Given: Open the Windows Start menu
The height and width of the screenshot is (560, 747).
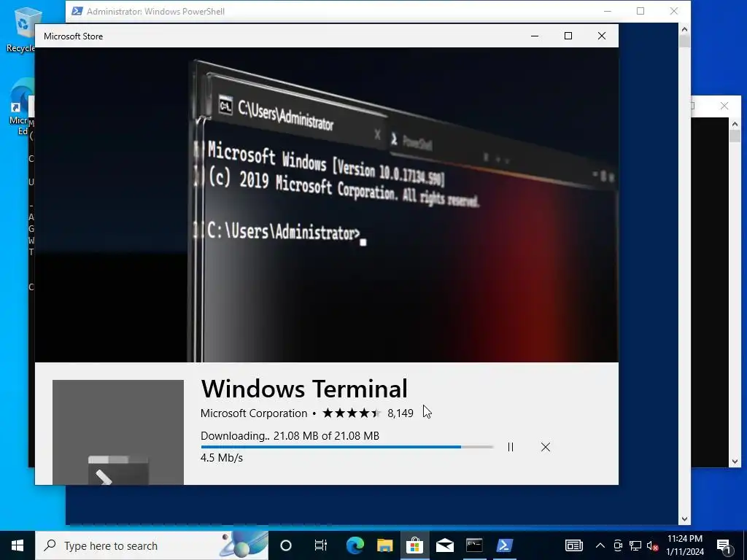Looking at the screenshot, I should (x=18, y=545).
